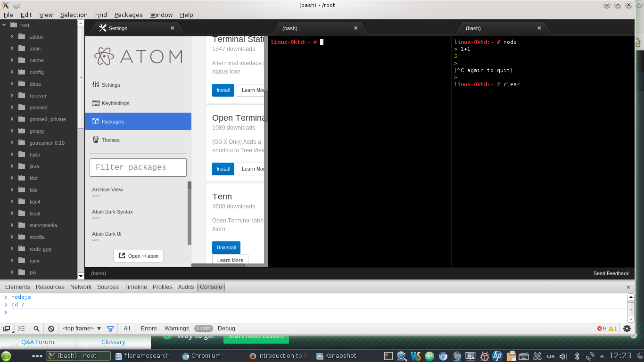Viewport: 644px width, 362px height.
Task: Expand the .npm folder
Action: (x=12, y=261)
